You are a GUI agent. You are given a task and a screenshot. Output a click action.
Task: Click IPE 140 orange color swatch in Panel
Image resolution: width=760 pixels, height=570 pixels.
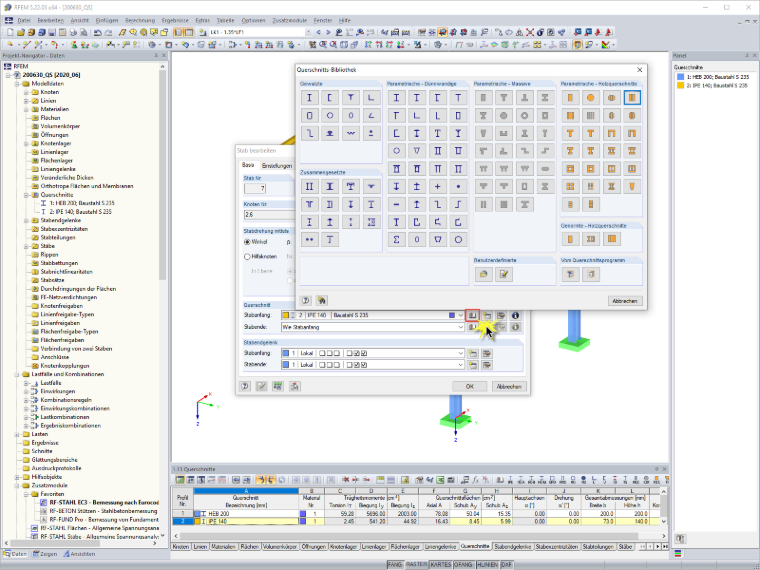681,85
